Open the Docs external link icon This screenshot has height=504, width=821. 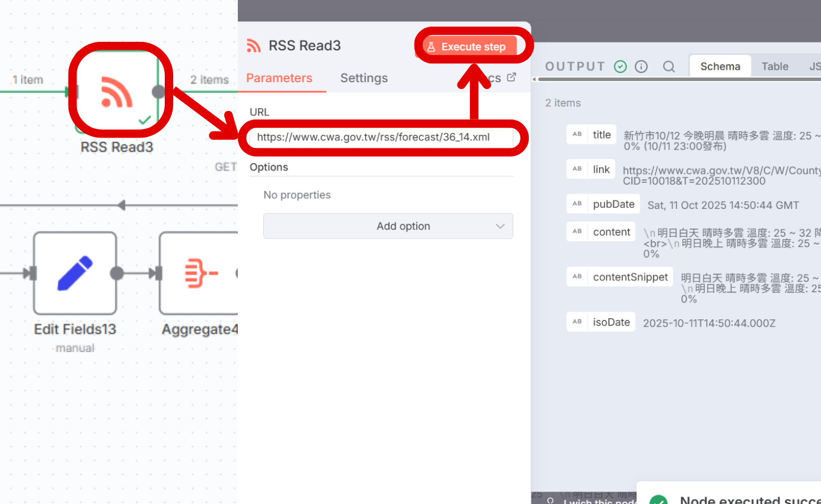(511, 78)
